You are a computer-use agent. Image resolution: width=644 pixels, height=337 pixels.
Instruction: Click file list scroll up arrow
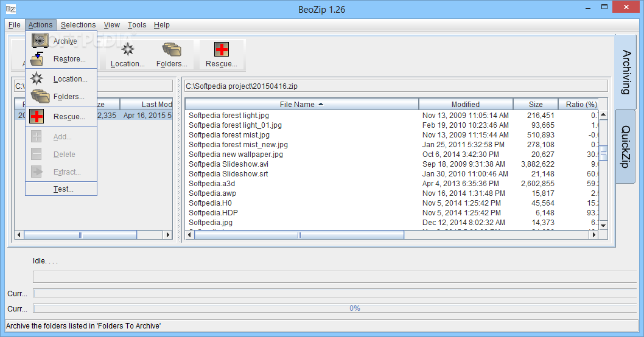point(603,114)
